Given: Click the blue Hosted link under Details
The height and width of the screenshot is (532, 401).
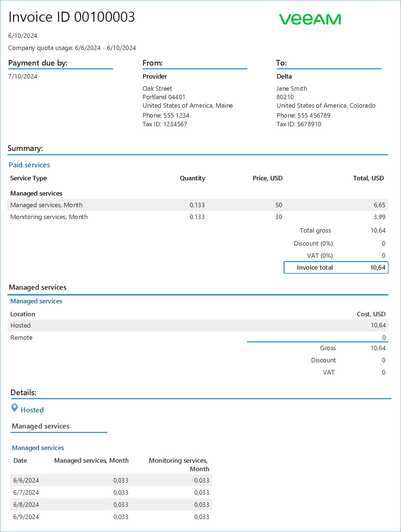Looking at the screenshot, I should [x=32, y=410].
